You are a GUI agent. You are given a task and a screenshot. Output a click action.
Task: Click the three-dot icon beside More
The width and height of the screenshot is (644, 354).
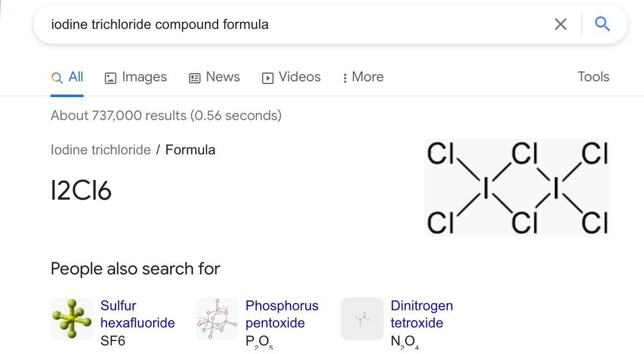pyautogui.click(x=345, y=78)
